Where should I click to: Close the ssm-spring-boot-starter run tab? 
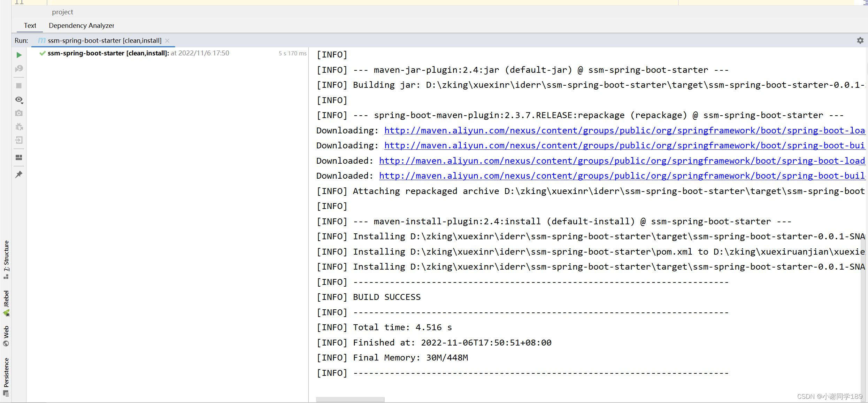167,41
